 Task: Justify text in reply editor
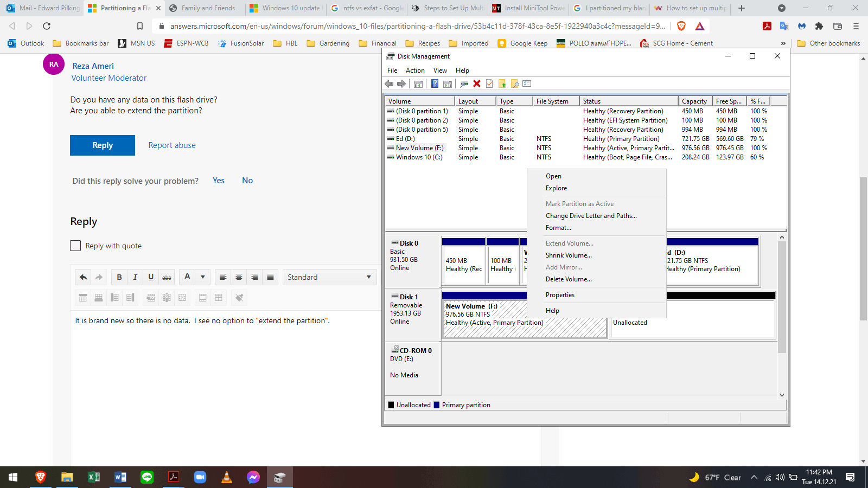(x=270, y=277)
